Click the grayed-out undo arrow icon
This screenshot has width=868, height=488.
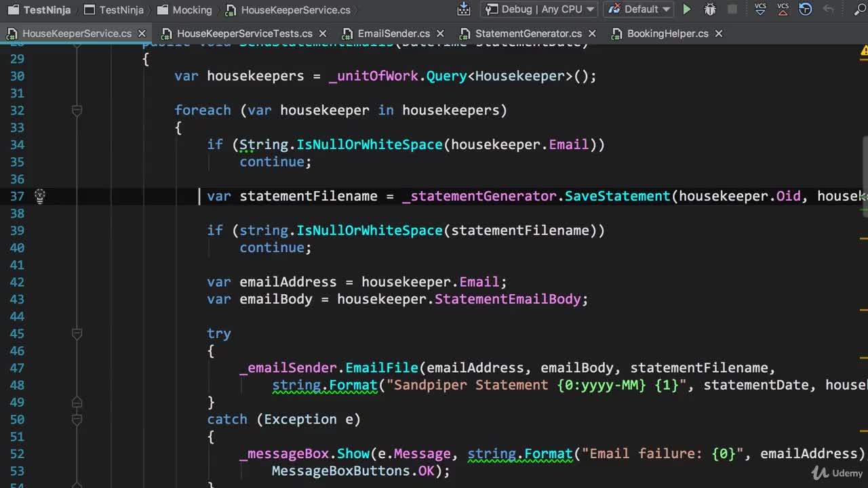pos(828,9)
